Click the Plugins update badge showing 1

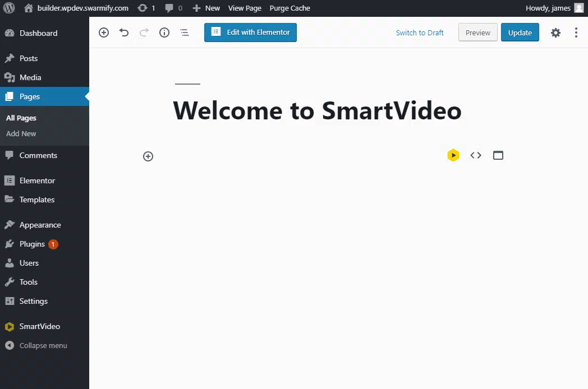(53, 244)
